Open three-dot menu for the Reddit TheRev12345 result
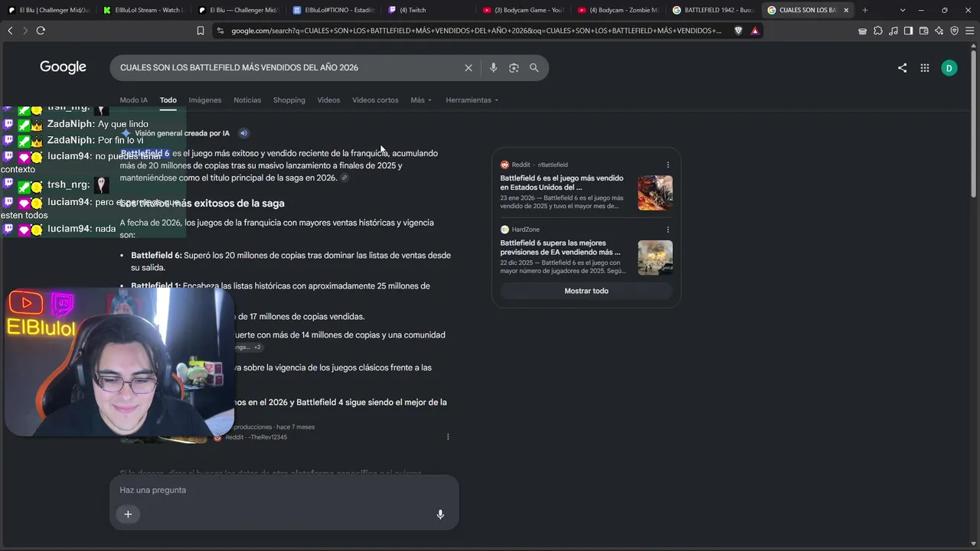This screenshot has width=980, height=551. click(448, 437)
